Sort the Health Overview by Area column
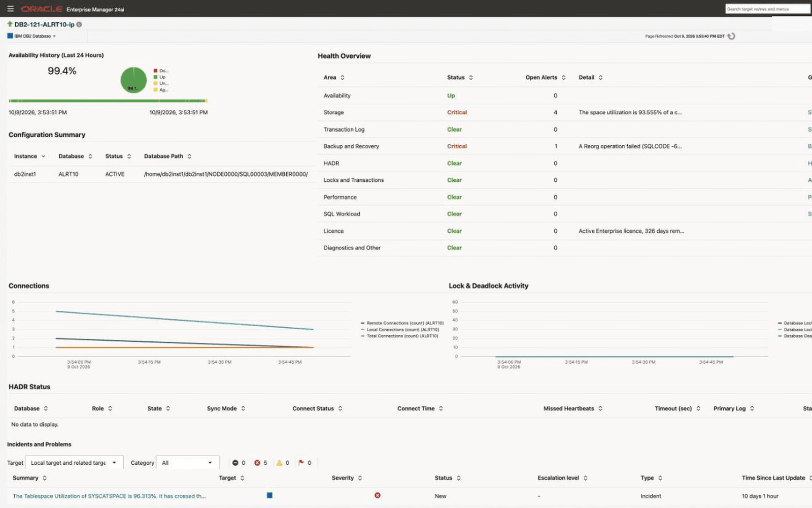 coord(343,78)
